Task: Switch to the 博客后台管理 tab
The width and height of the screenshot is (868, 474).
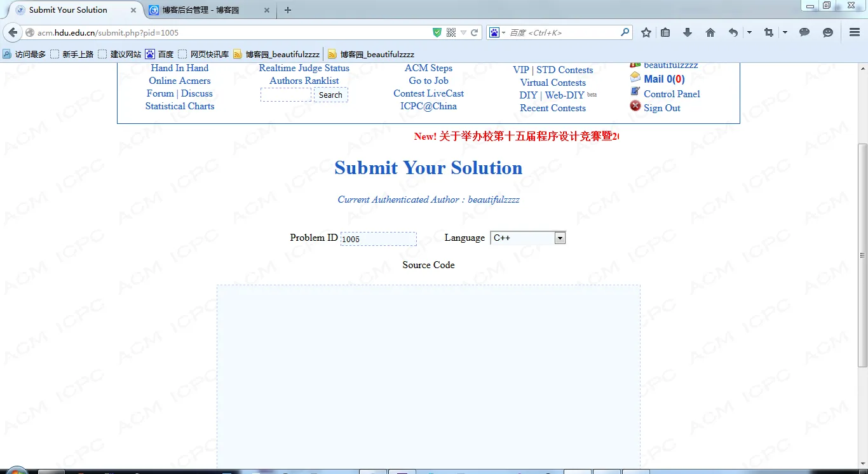Action: pyautogui.click(x=210, y=10)
